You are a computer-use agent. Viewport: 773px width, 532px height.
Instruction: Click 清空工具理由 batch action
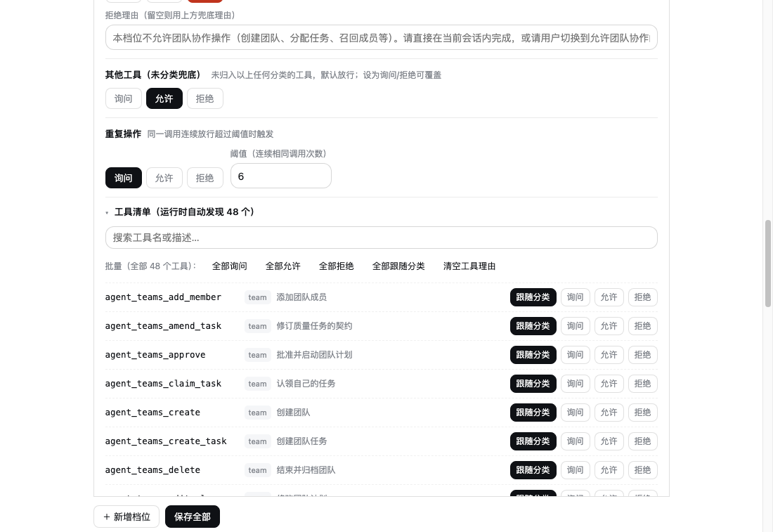click(469, 266)
